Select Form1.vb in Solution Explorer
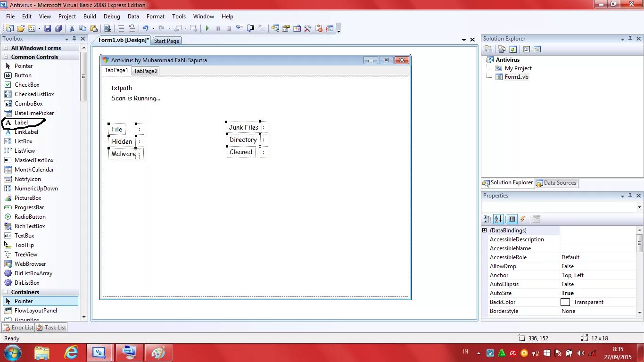The image size is (644, 362). pos(516,77)
